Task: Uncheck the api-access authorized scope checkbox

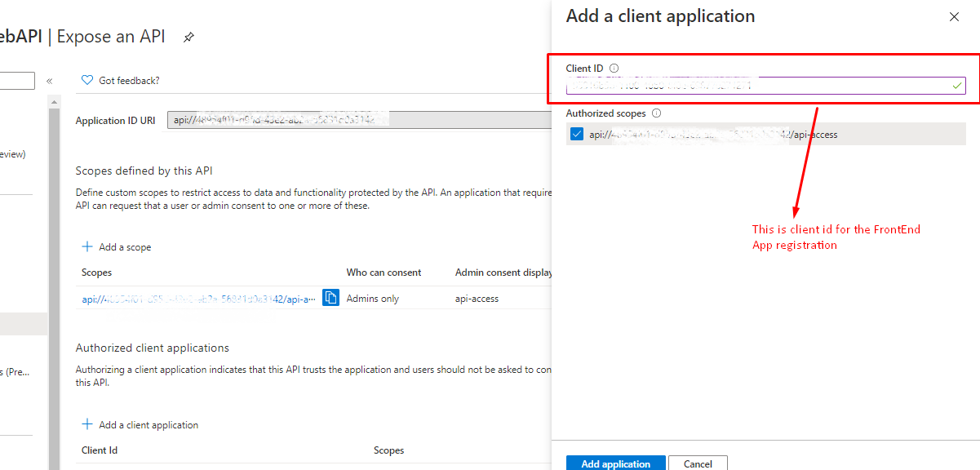Action: [578, 135]
